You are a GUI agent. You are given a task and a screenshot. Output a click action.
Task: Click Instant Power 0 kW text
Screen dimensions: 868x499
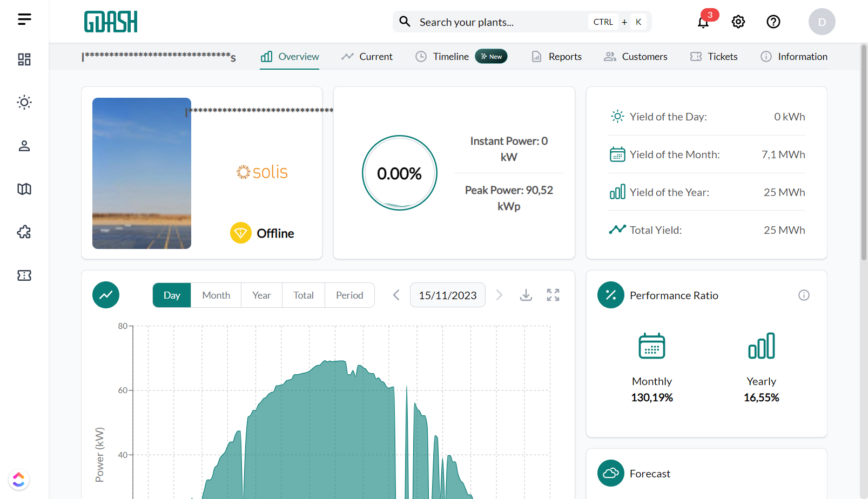(x=509, y=149)
